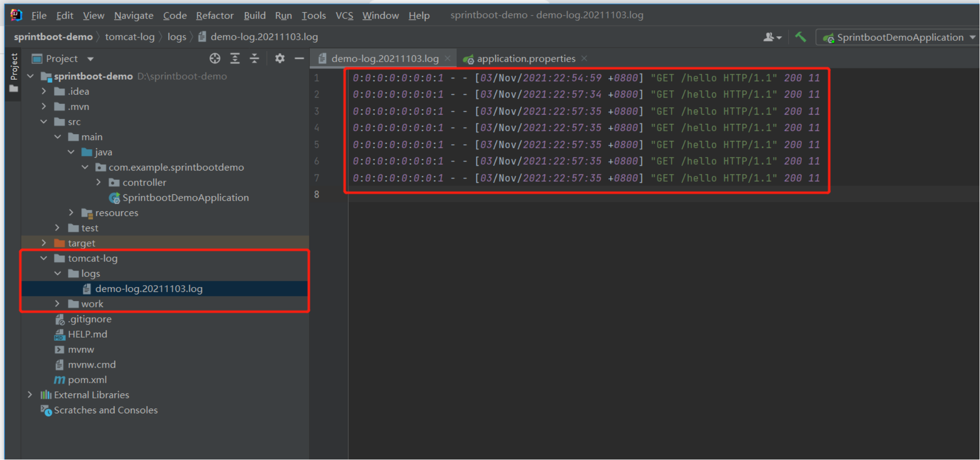This screenshot has width=980, height=460.
Task: Expand the work folder
Action: pyautogui.click(x=58, y=304)
